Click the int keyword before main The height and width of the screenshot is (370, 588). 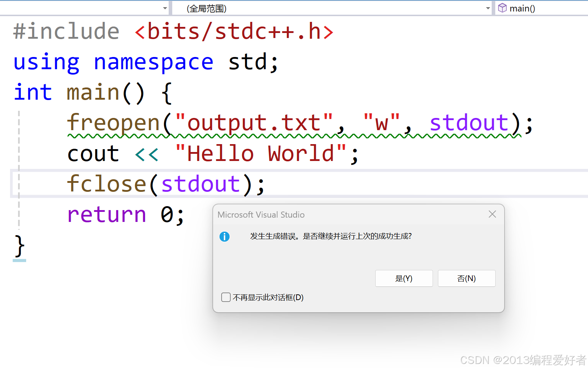(33, 92)
